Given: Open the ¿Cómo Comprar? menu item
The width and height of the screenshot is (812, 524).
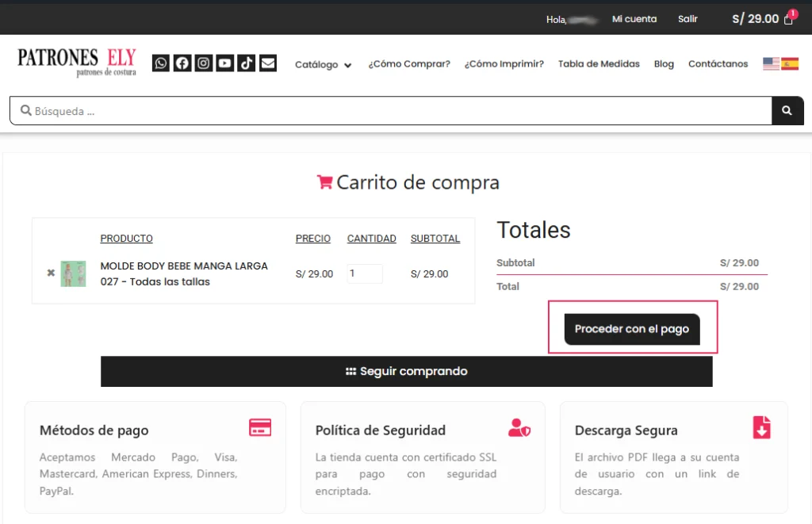Looking at the screenshot, I should (x=408, y=64).
